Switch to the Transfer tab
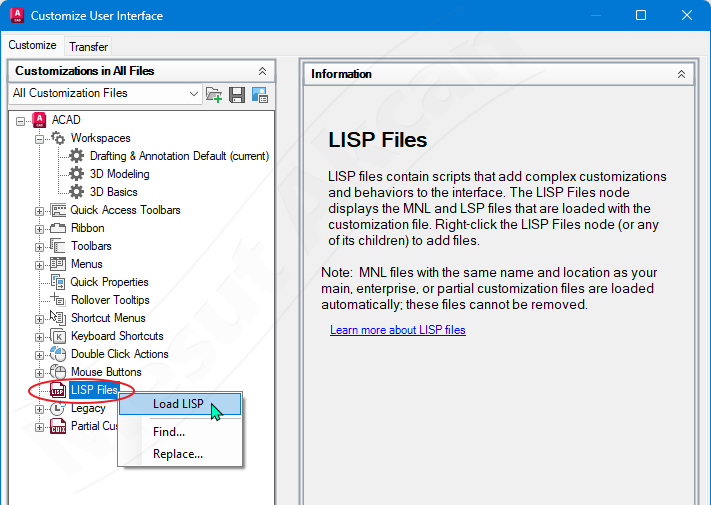711x505 pixels. pos(88,47)
